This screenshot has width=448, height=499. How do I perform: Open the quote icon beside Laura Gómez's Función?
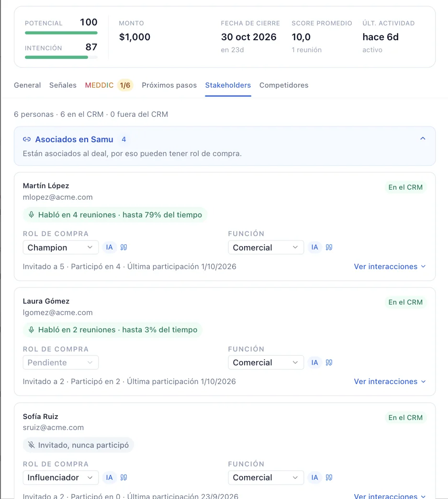point(329,363)
